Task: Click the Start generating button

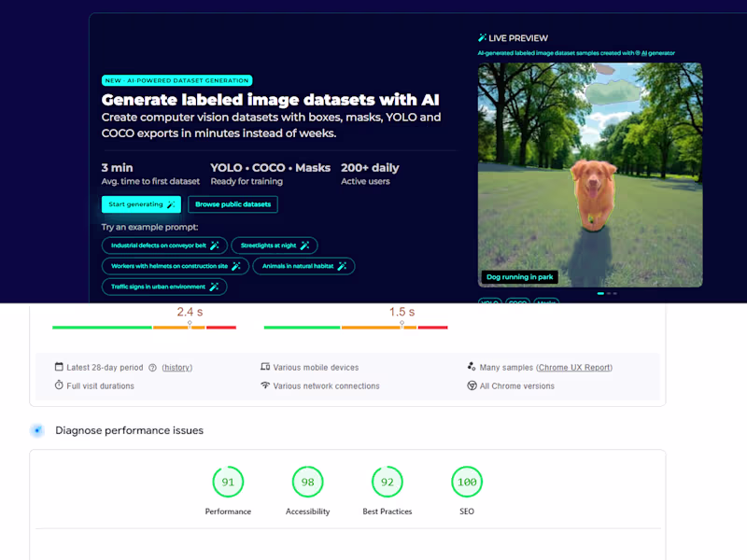Action: click(x=140, y=204)
